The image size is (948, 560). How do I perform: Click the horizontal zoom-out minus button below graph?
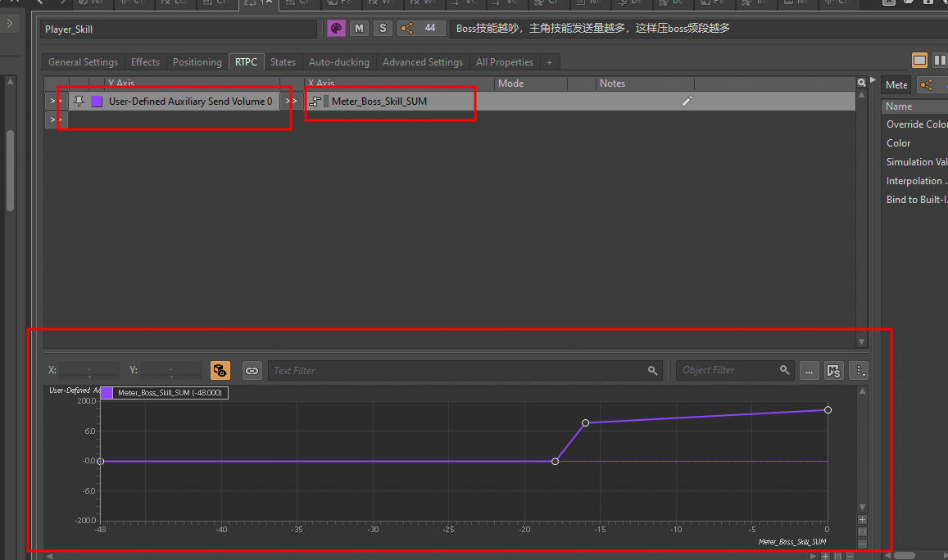coord(850,556)
